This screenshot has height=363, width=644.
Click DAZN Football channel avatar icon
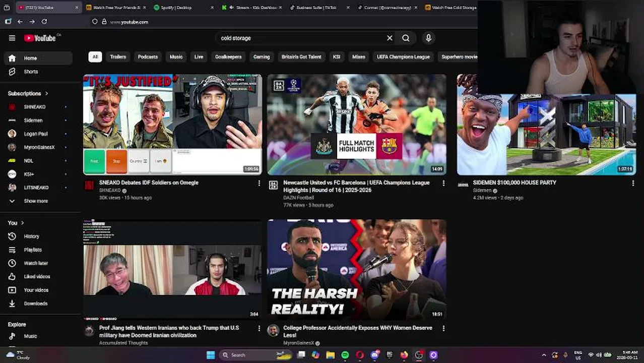pos(273,186)
